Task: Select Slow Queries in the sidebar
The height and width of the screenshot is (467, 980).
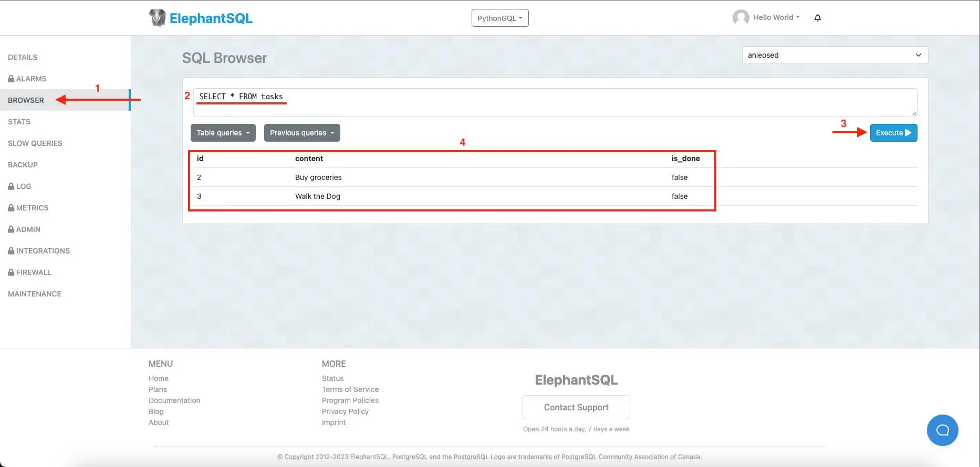Action: click(35, 143)
